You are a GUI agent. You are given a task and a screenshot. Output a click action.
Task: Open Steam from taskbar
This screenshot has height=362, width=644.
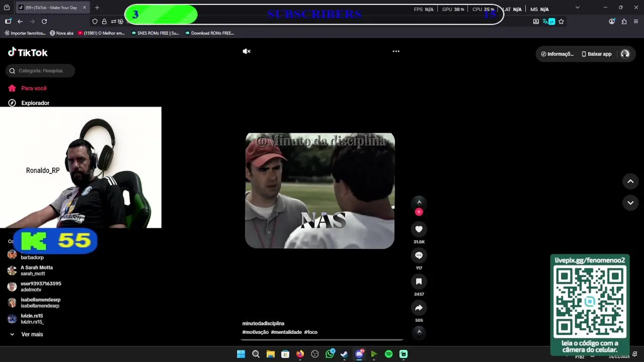click(x=344, y=354)
